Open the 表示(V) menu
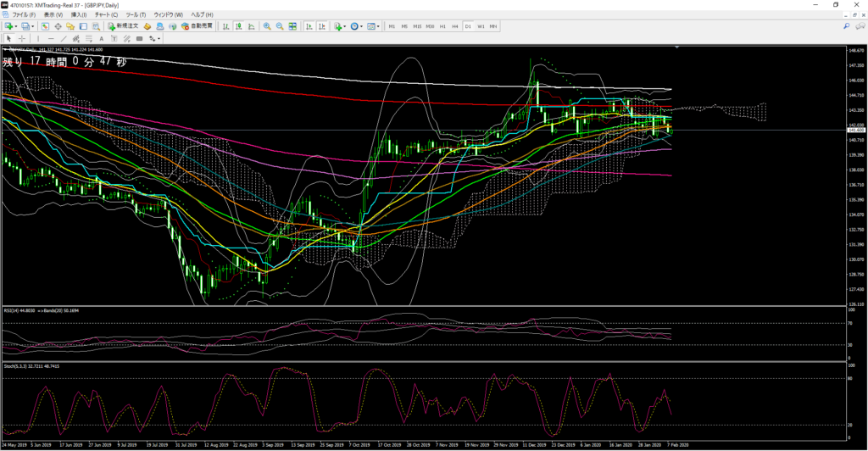The height and width of the screenshot is (451, 868). pyautogui.click(x=53, y=15)
